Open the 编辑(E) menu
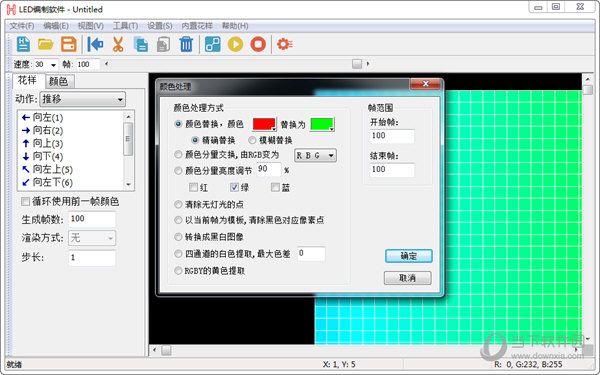The image size is (600, 375). pyautogui.click(x=56, y=26)
